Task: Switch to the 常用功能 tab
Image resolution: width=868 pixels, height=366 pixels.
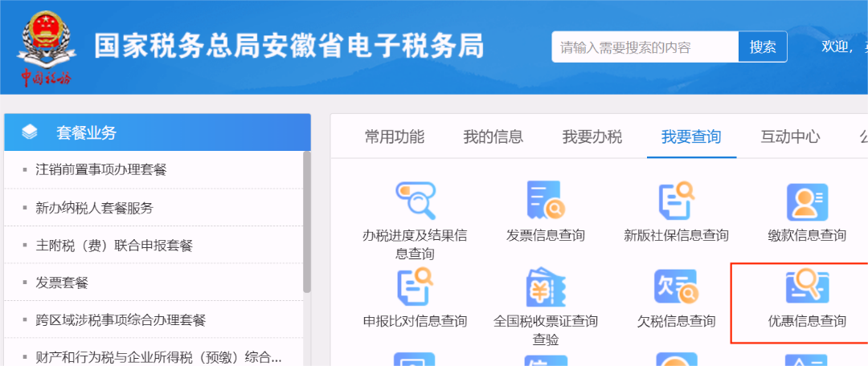Action: 395,136
